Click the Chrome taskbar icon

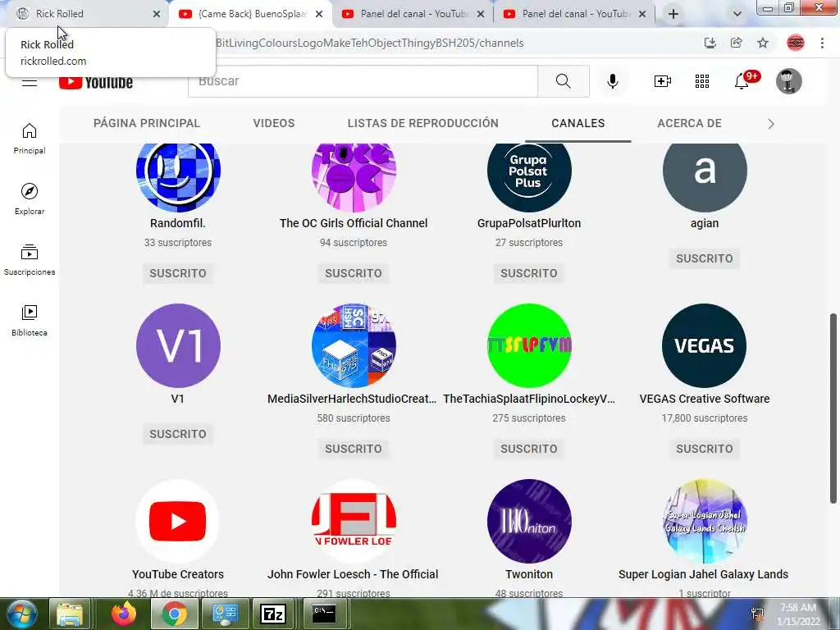pyautogui.click(x=174, y=614)
